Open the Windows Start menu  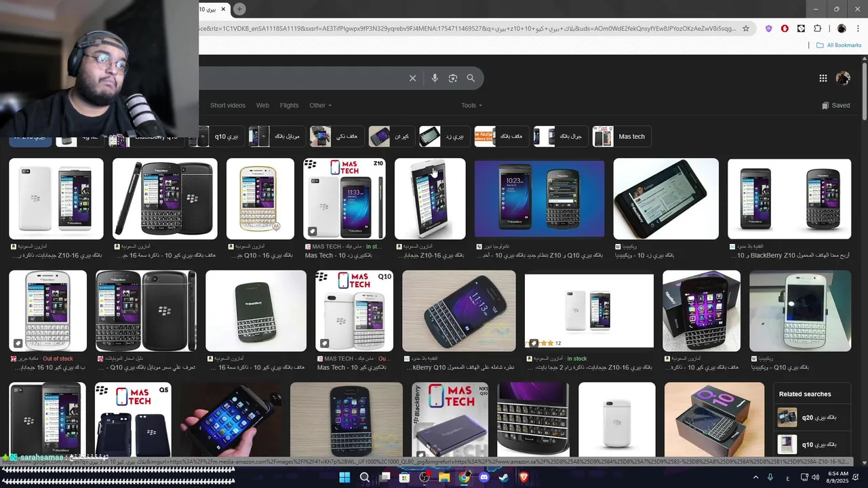[344, 477]
